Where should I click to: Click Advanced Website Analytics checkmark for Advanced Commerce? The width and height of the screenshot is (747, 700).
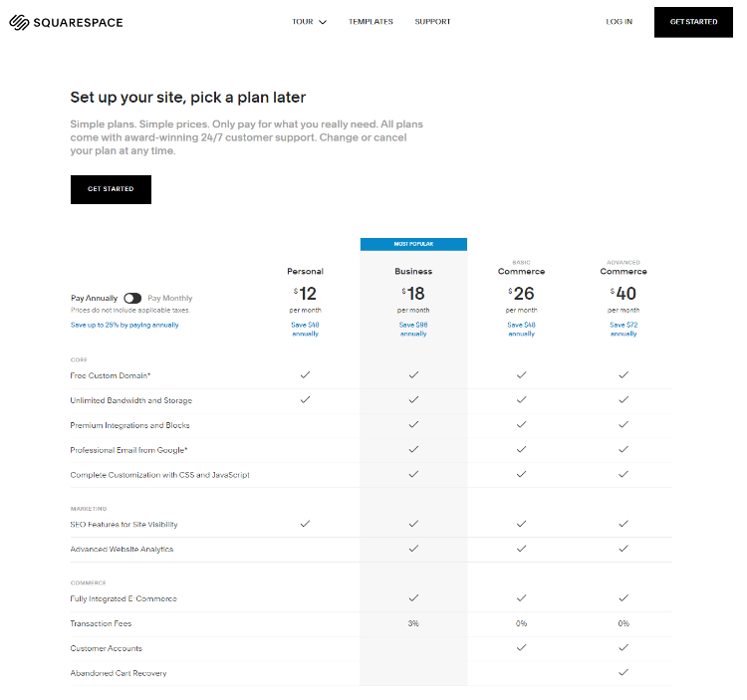tap(623, 548)
